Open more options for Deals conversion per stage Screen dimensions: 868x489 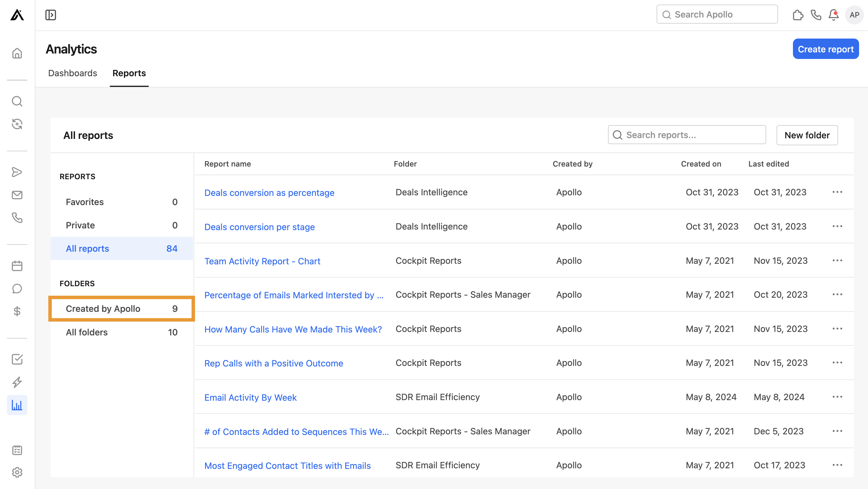[838, 226]
